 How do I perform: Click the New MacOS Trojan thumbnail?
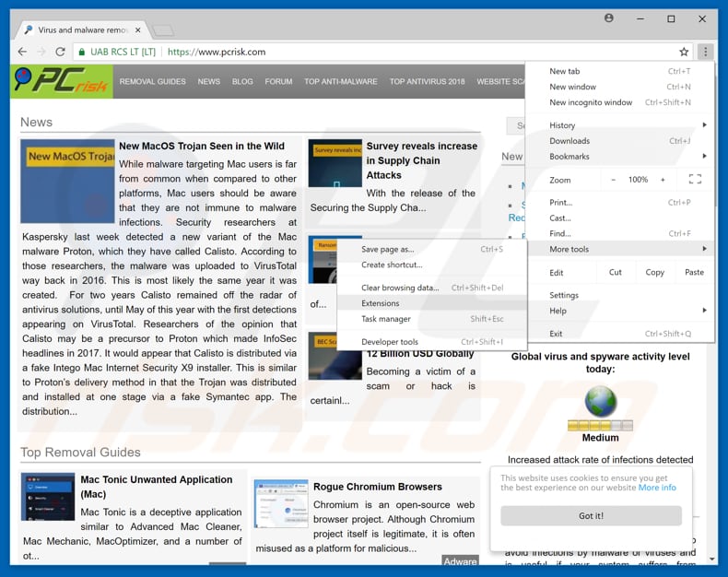tap(67, 182)
